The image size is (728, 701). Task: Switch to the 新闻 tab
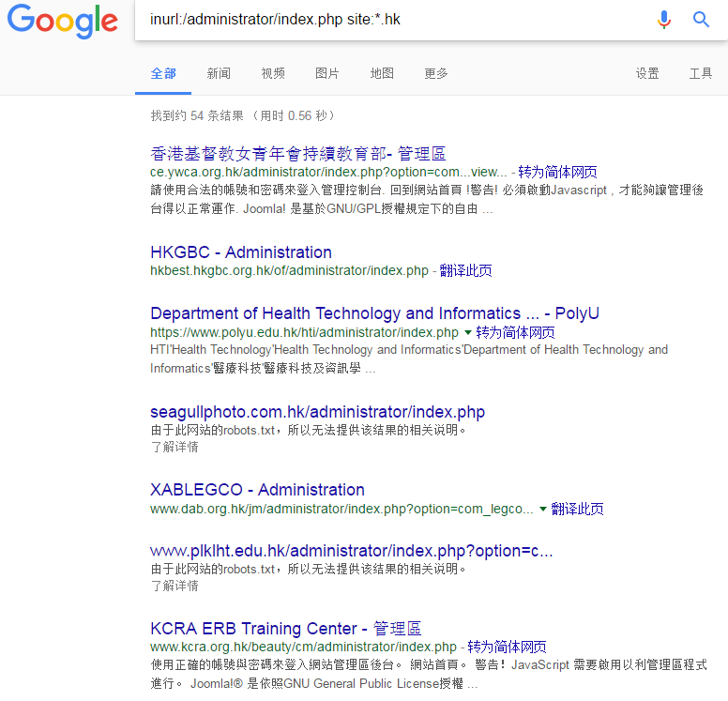219,73
